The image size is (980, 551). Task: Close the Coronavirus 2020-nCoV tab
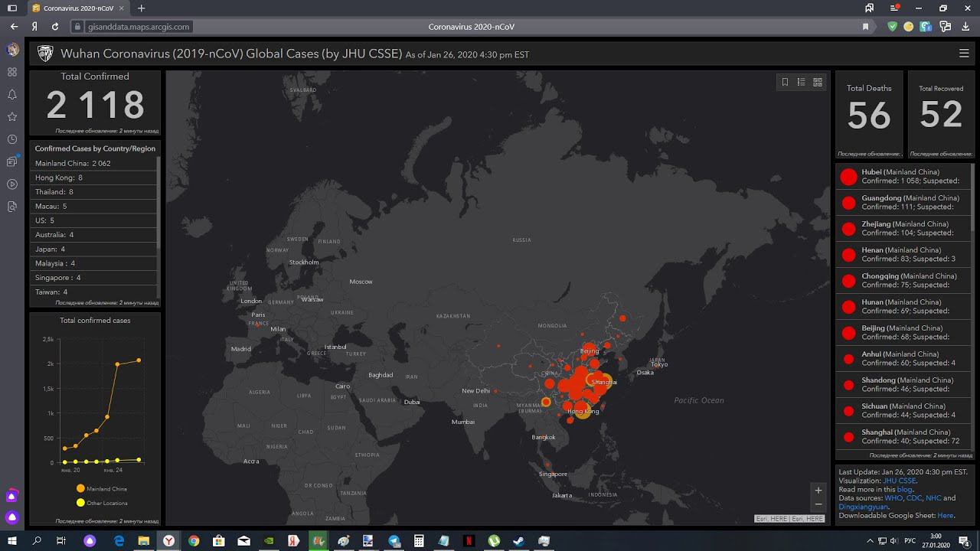pyautogui.click(x=122, y=8)
